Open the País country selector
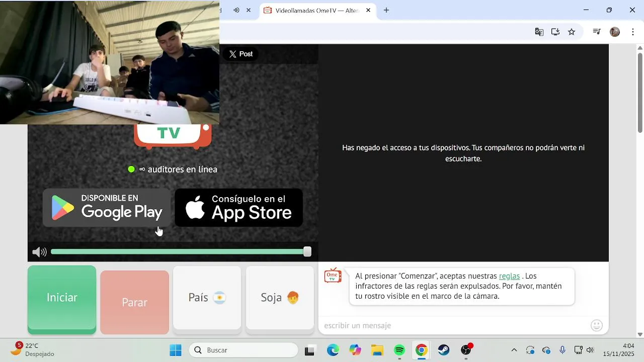The image size is (644, 362). click(x=207, y=299)
